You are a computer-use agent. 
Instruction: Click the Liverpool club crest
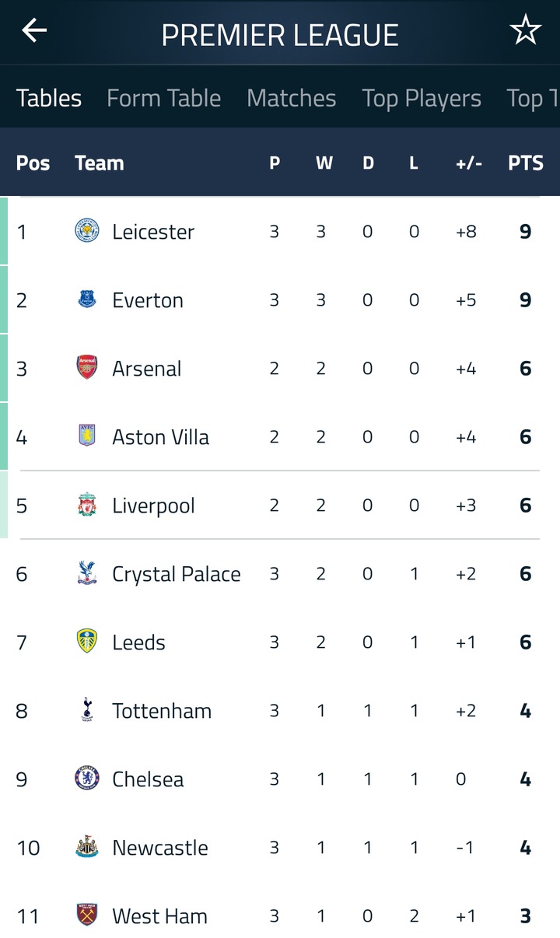[x=86, y=505]
